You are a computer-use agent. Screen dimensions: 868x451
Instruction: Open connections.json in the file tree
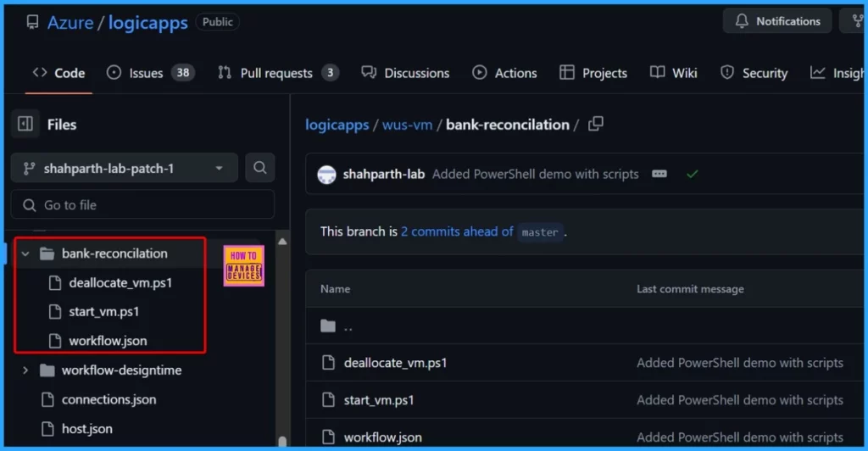pyautogui.click(x=108, y=399)
